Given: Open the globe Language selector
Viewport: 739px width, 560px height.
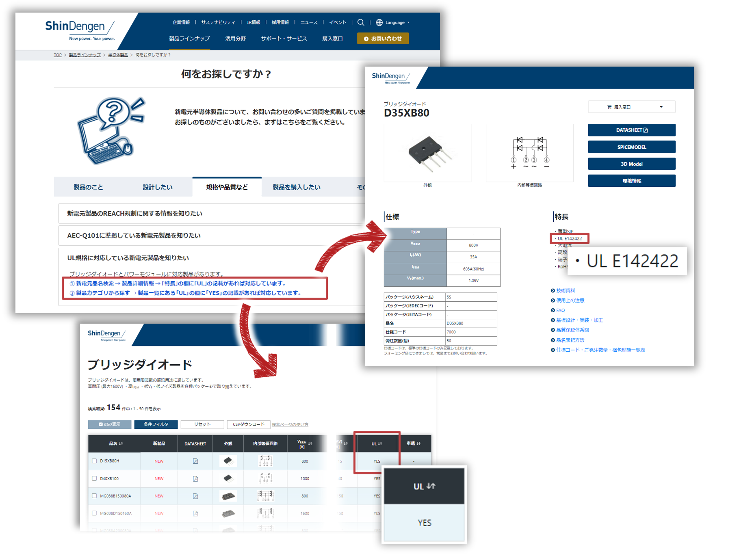Looking at the screenshot, I should tap(392, 23).
